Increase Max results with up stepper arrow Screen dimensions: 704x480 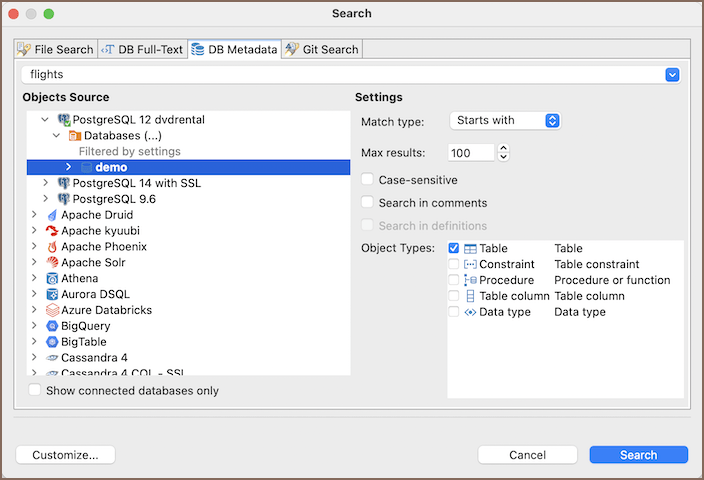pos(504,148)
